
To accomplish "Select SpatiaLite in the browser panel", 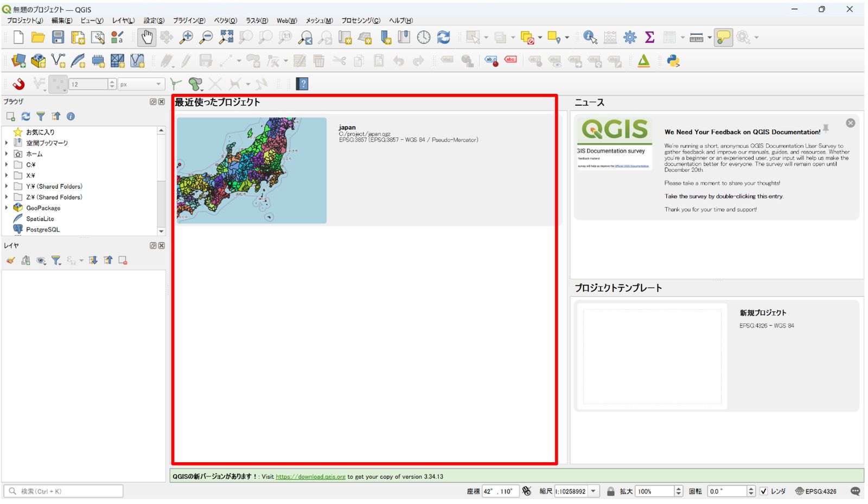I will 40,219.
